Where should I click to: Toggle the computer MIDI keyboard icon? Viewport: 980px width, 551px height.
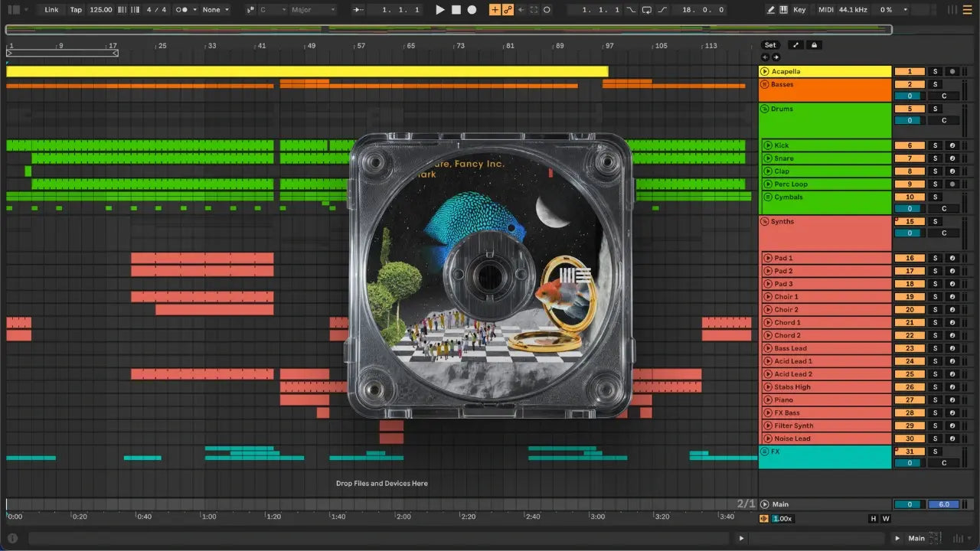coord(783,10)
